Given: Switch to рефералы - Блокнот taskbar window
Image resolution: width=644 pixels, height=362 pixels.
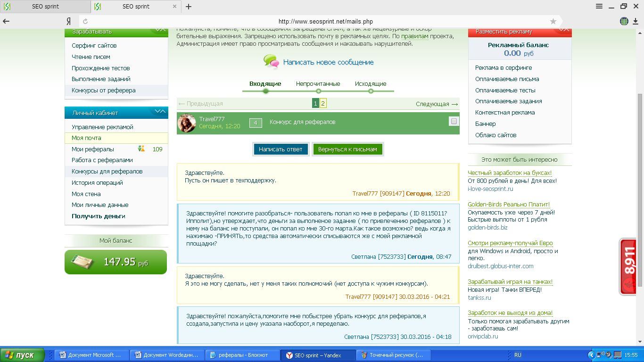Looking at the screenshot, I should [x=243, y=355].
